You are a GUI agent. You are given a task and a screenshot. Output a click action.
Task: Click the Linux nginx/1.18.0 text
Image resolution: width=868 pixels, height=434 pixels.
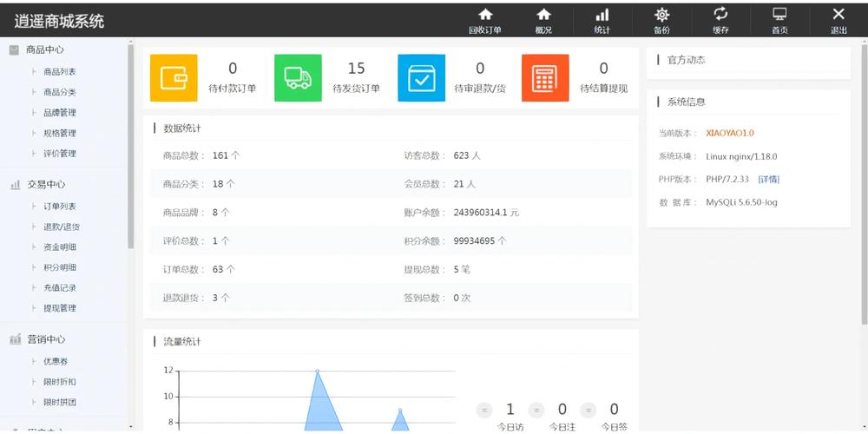coord(741,156)
